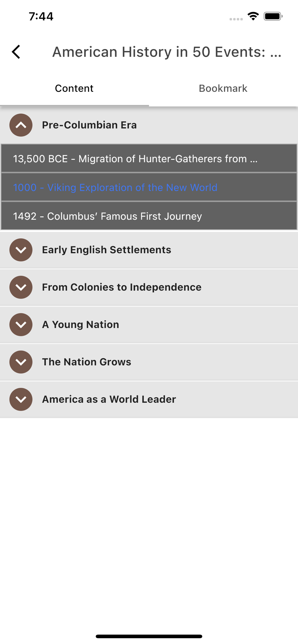The image size is (298, 644).
Task: Tap the Early English Settlements heading
Action: click(106, 250)
